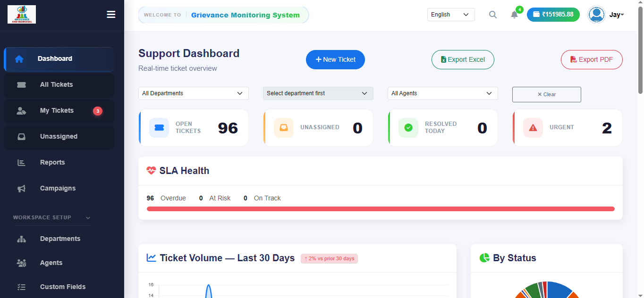Click the Campaigns megaphone icon
The width and height of the screenshot is (644, 298).
tap(21, 189)
